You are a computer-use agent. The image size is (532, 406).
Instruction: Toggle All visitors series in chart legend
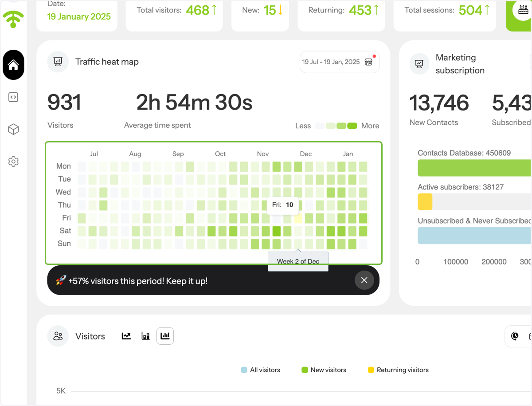coord(261,370)
